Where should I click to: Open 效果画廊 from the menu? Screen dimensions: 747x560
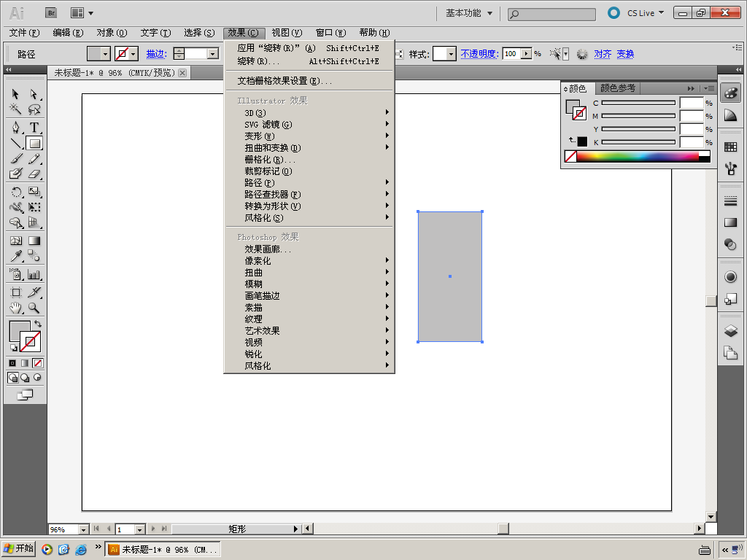pyautogui.click(x=309, y=249)
